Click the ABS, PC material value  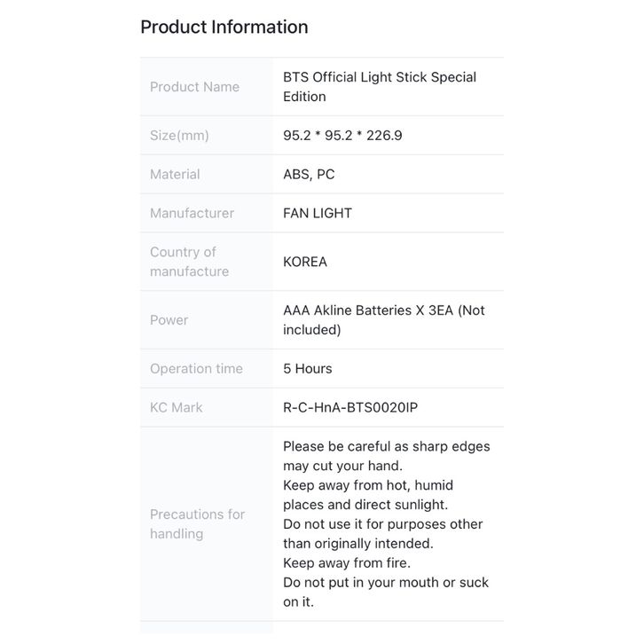(x=309, y=174)
